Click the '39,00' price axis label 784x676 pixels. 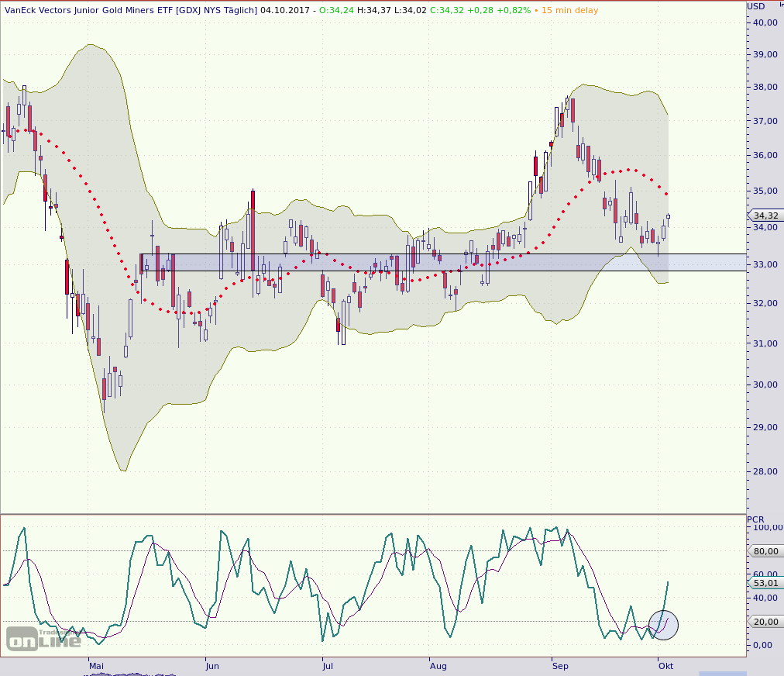765,54
